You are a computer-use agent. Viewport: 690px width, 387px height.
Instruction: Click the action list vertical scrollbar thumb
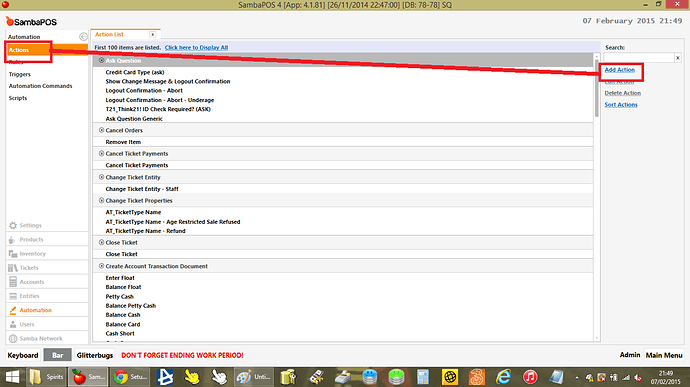(597, 88)
